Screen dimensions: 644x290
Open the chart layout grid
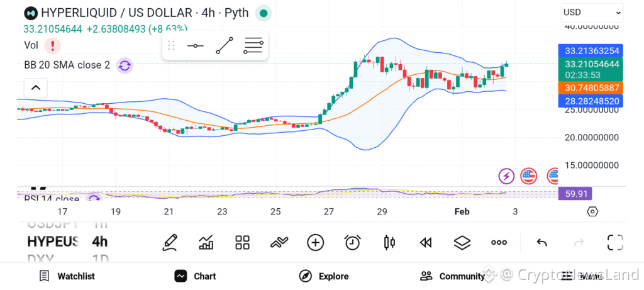[x=242, y=242]
